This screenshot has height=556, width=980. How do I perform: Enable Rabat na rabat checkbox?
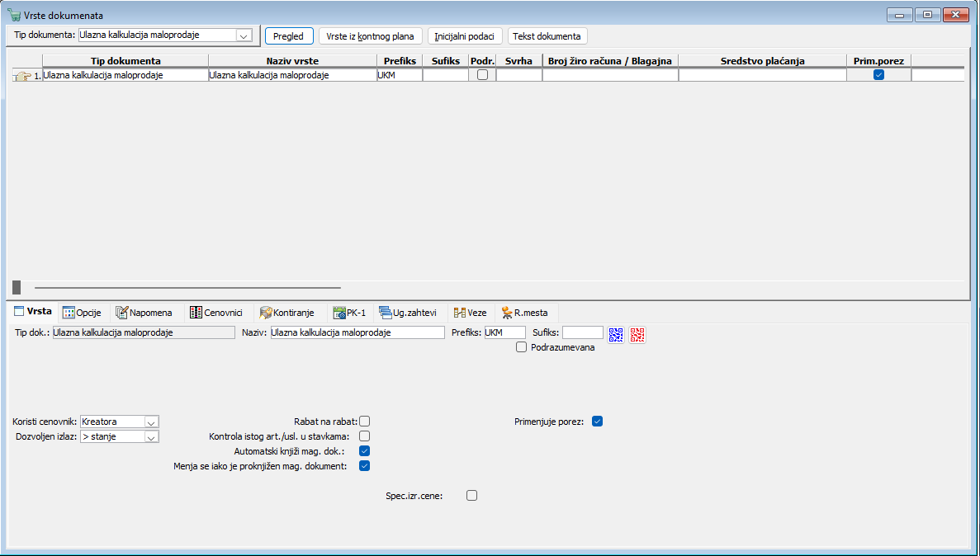364,422
